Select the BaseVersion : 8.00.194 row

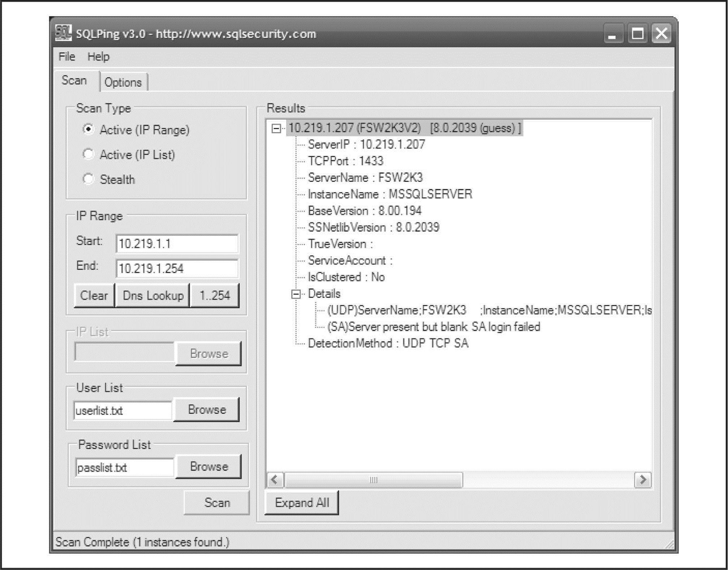(365, 211)
